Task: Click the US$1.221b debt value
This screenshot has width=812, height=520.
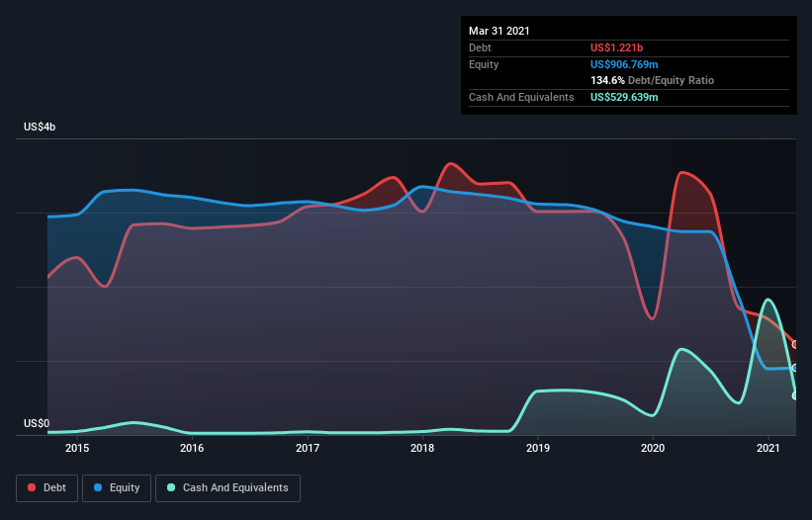Action: [x=616, y=47]
